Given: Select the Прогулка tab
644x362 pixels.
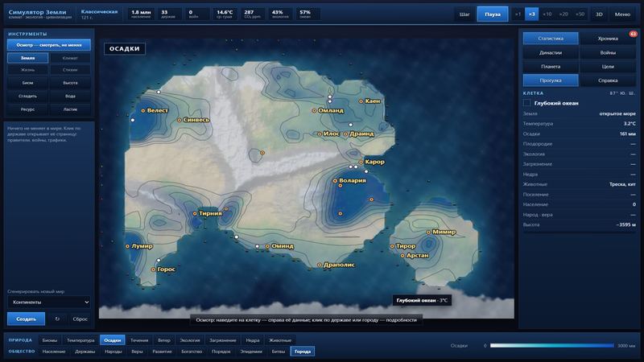Looking at the screenshot, I should (x=551, y=80).
